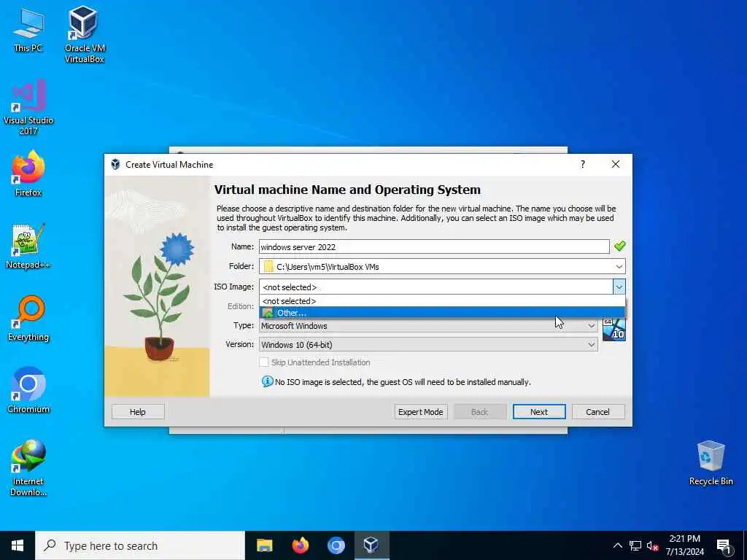The image size is (747, 560).
Task: Click the info icon beside the ISO message
Action: (267, 381)
